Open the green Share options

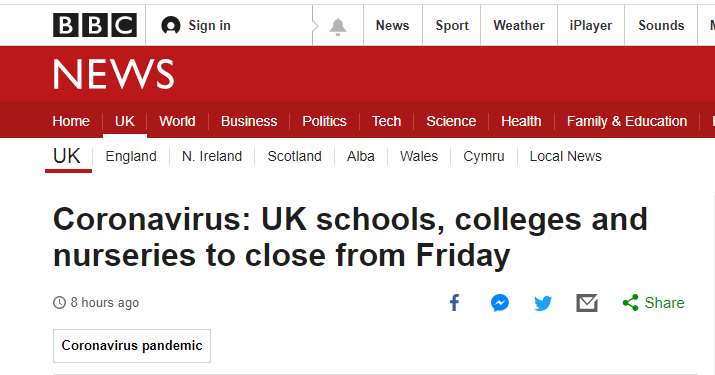[x=653, y=302]
